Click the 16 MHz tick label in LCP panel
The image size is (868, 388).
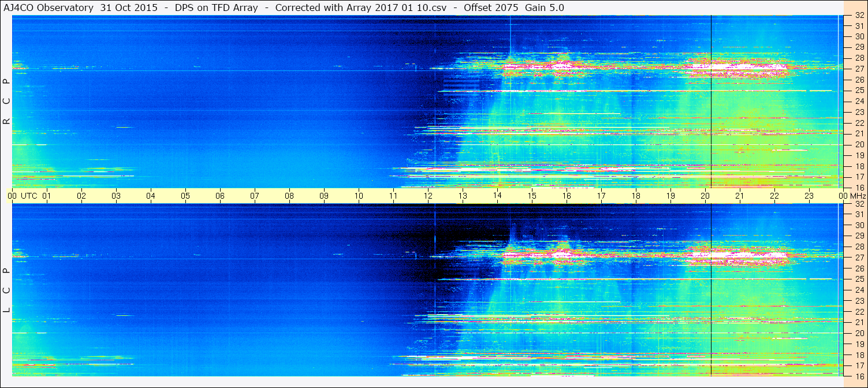click(x=859, y=376)
